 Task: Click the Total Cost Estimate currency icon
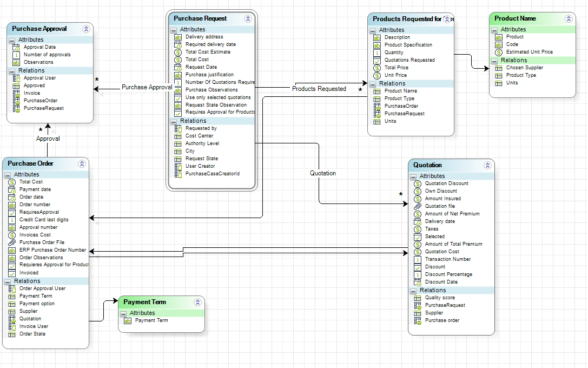pos(178,52)
